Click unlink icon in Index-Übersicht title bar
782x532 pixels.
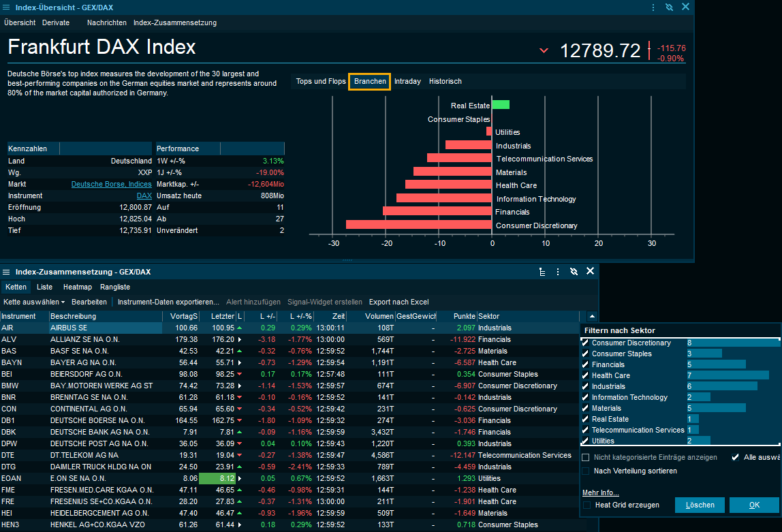point(669,7)
